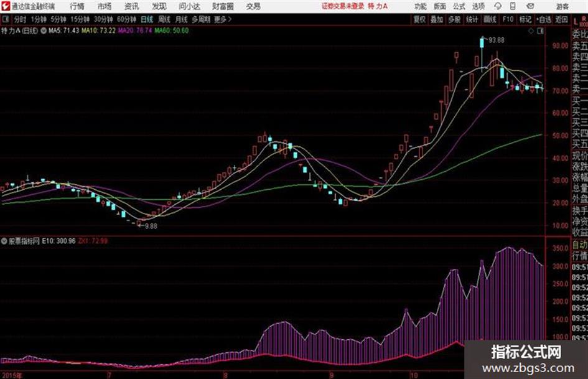Open the 财富圈 menu
This screenshot has width=588, height=379.
coord(223,6)
